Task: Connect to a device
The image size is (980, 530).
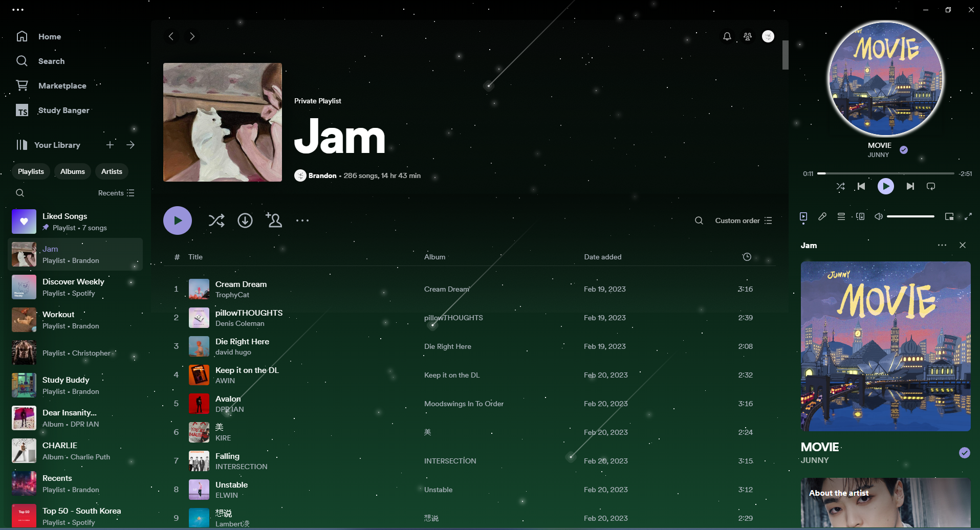Action: (860, 216)
